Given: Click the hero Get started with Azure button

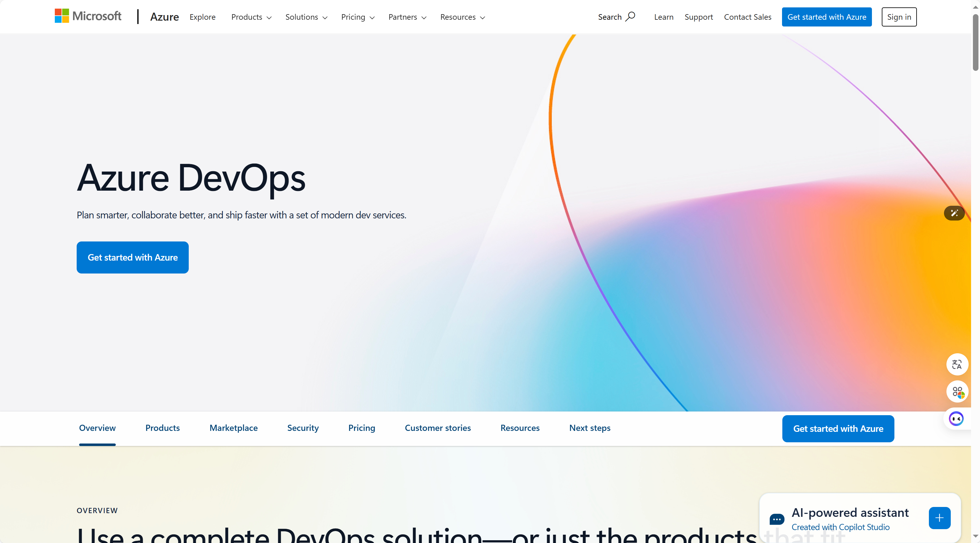Looking at the screenshot, I should click(132, 257).
